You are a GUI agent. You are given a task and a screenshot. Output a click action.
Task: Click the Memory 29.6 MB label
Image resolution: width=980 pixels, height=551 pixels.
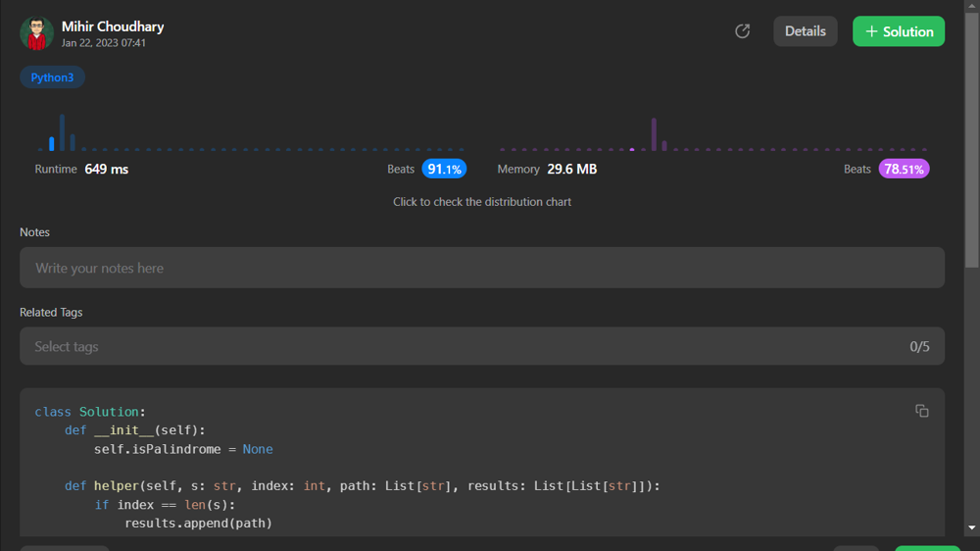coord(547,170)
